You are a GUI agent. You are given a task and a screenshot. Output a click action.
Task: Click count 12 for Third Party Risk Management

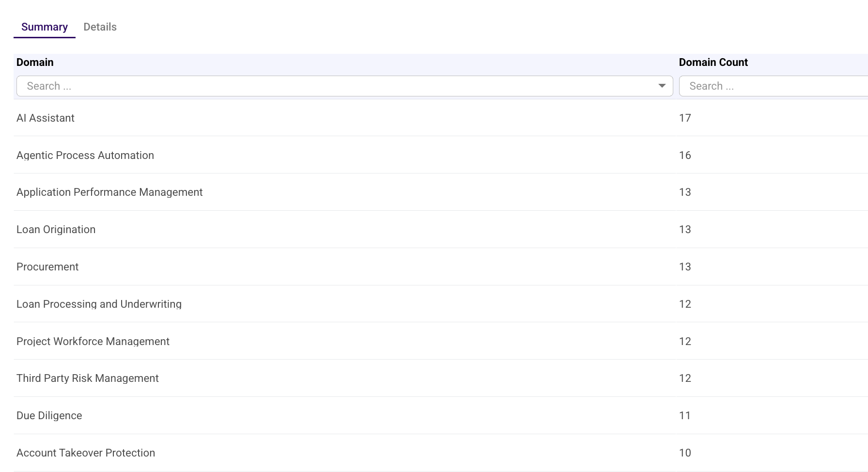(x=685, y=378)
